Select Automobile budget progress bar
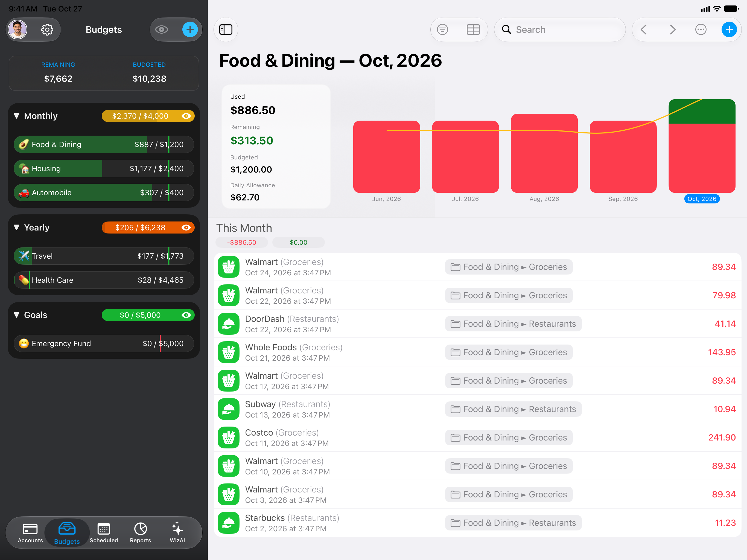Viewport: 747px width, 560px height. pos(104,192)
